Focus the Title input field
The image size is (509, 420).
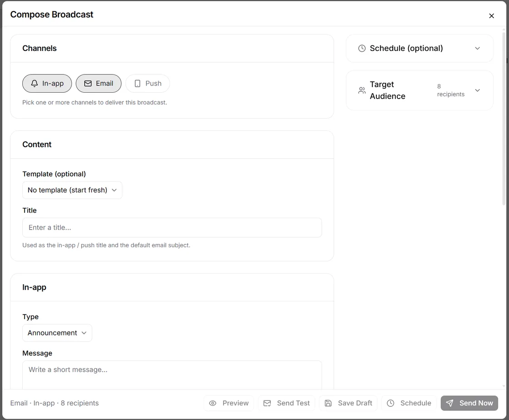(x=172, y=228)
